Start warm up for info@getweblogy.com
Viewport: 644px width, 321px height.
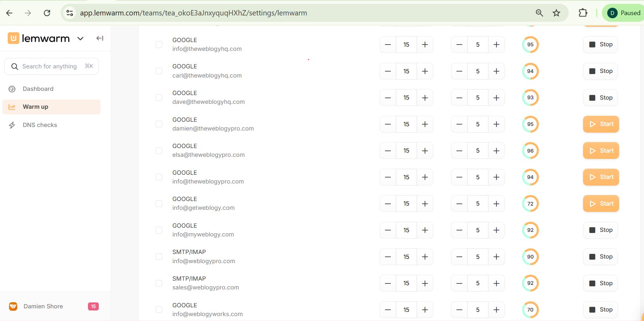tap(601, 203)
